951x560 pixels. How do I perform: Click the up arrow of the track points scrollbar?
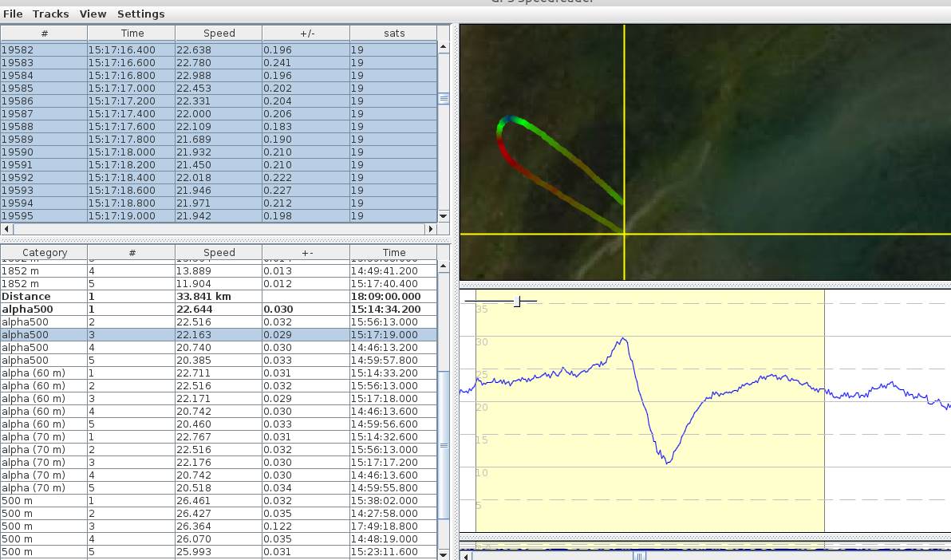coord(444,47)
